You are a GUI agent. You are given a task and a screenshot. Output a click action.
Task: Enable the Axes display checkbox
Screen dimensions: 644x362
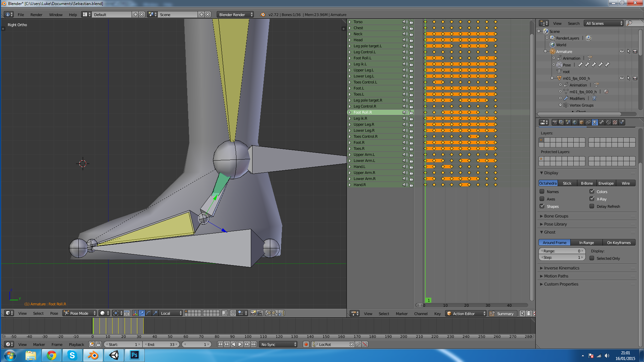point(542,199)
